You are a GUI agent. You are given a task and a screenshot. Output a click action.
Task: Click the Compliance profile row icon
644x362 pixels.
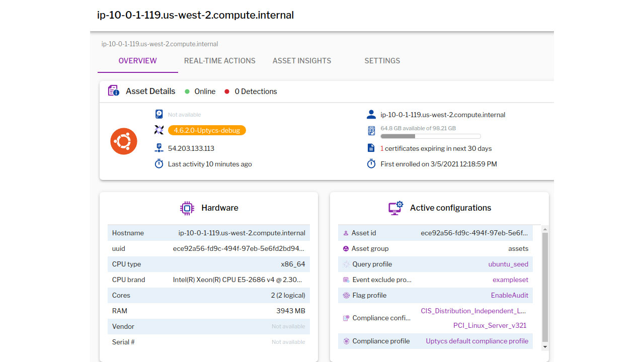coord(346,341)
